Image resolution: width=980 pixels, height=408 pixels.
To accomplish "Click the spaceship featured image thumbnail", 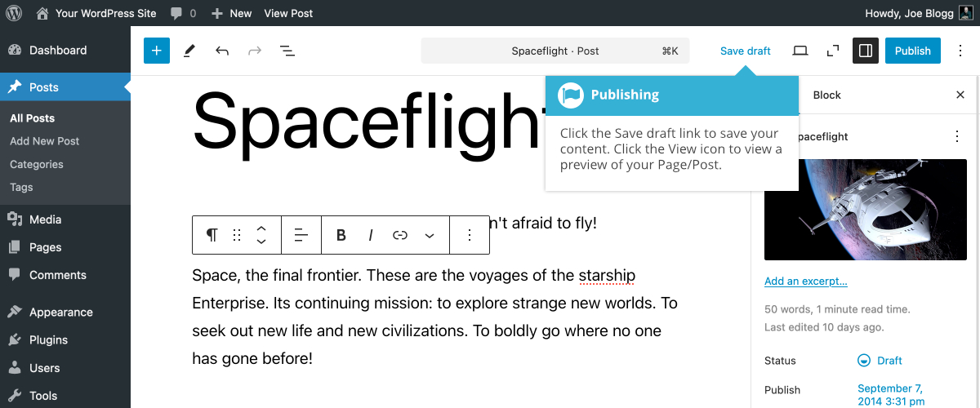I will pyautogui.click(x=866, y=210).
